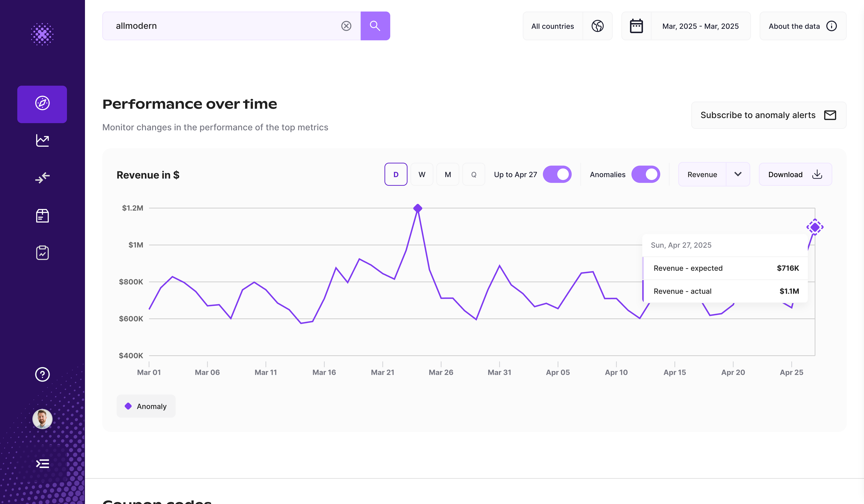864x504 pixels.
Task: Click the envelope mail icon
Action: 830,115
